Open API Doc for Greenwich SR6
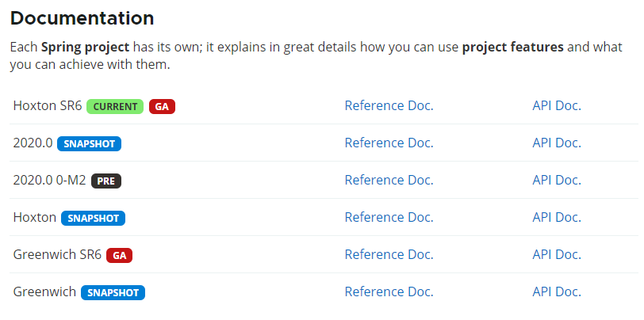Viewport: 644px width, 320px height. 557,255
